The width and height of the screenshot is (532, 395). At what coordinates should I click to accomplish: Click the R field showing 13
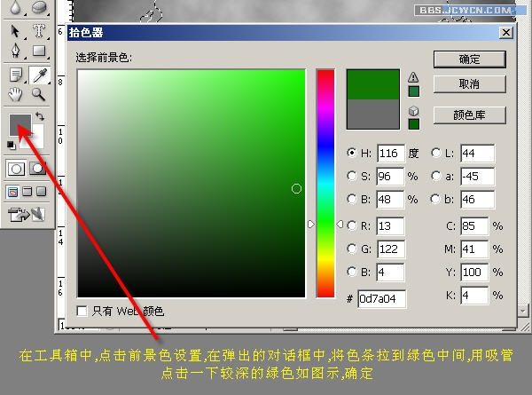pyautogui.click(x=390, y=225)
